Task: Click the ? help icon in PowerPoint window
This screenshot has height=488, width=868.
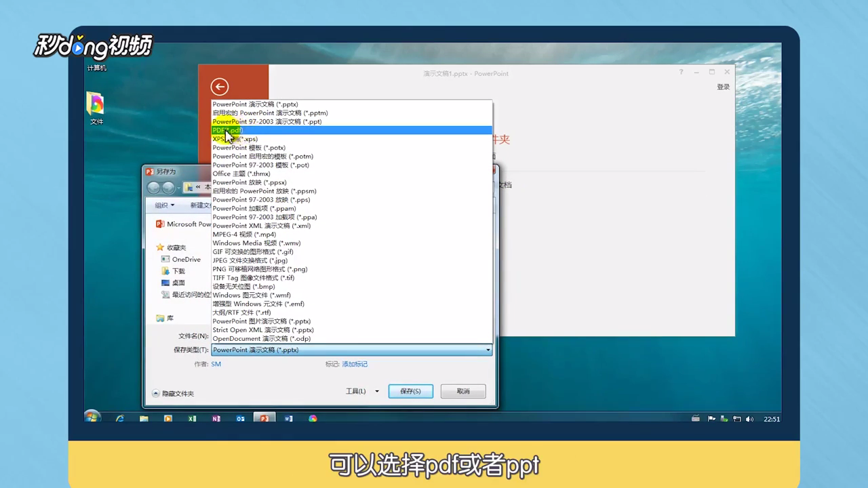Action: point(682,72)
